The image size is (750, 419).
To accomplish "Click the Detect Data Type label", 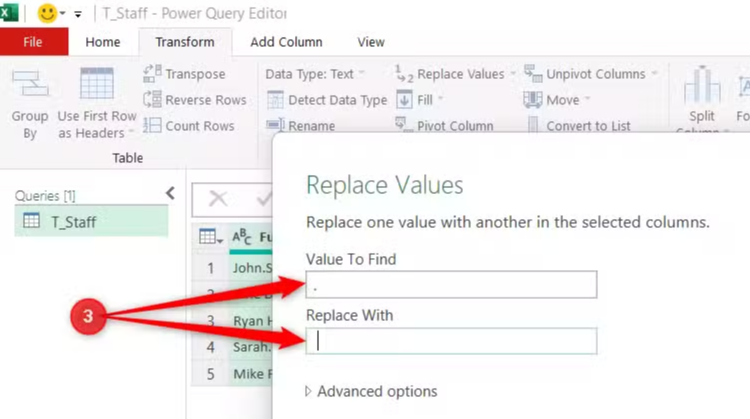I will 338,100.
